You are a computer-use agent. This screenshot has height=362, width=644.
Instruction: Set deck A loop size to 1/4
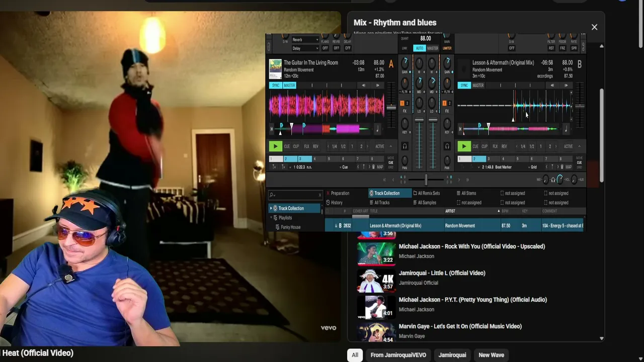[334, 146]
